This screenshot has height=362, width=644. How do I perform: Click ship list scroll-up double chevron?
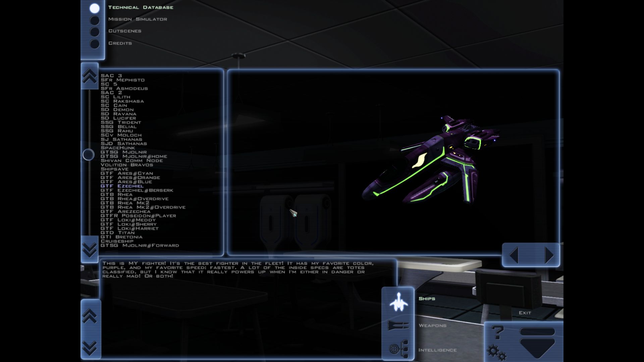[90, 76]
